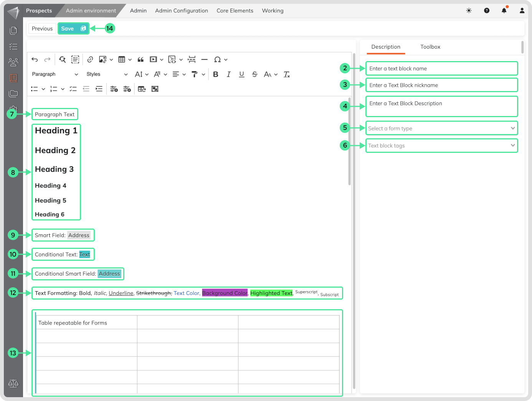Expand the Text block tags dropdown
The height and width of the screenshot is (401, 532).
[441, 146]
